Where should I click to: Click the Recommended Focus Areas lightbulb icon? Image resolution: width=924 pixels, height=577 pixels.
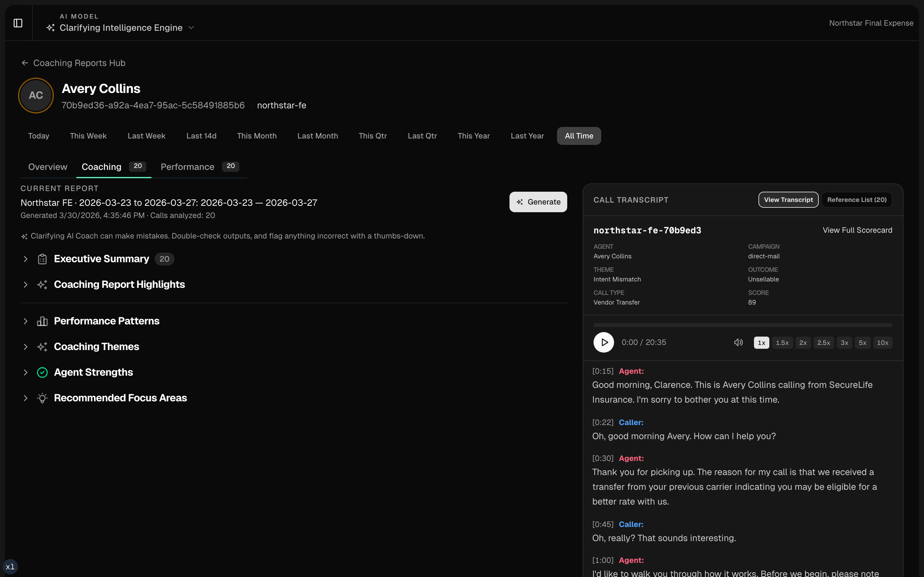pos(42,398)
